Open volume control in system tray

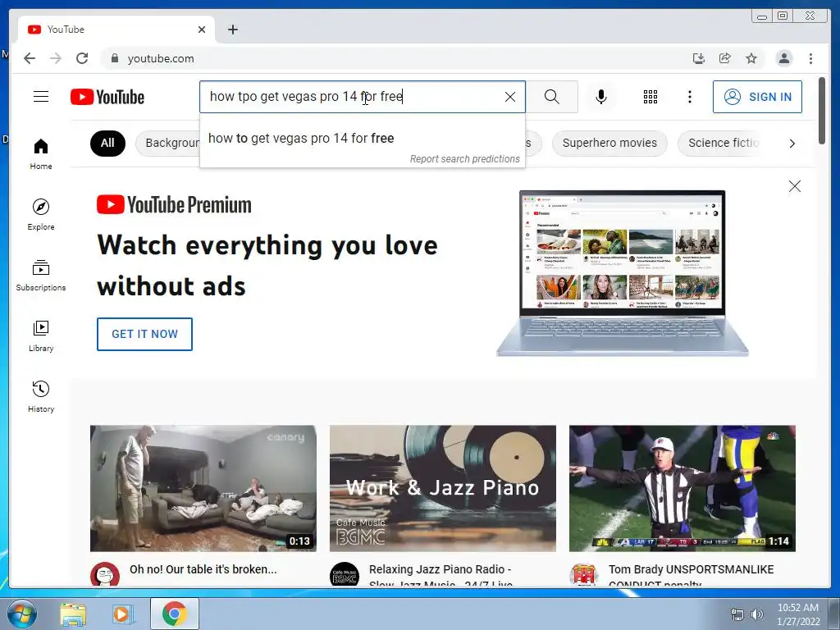(756, 614)
